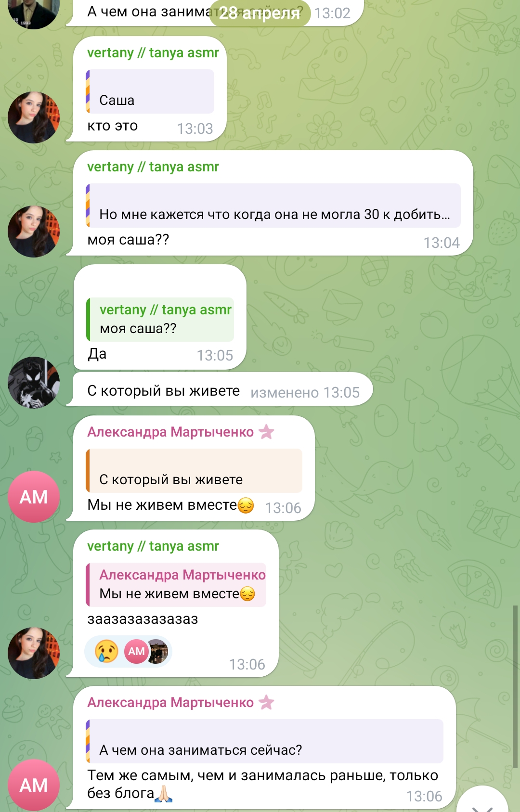Open quoted 'А чем она заниматься сейчас?' reply

264,741
